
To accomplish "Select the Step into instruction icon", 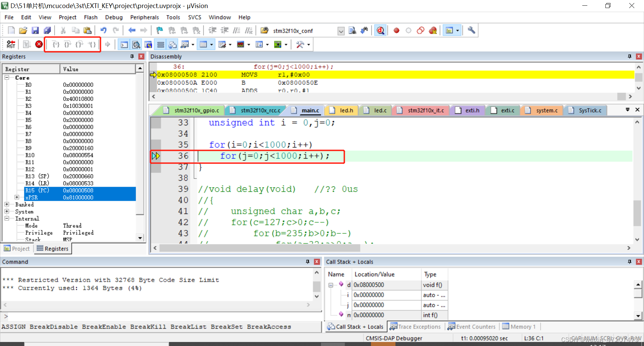I will click(x=56, y=44).
